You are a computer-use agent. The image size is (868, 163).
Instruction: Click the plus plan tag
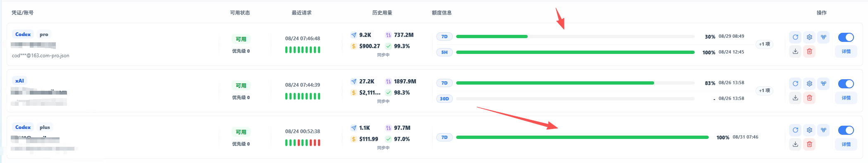point(45,127)
